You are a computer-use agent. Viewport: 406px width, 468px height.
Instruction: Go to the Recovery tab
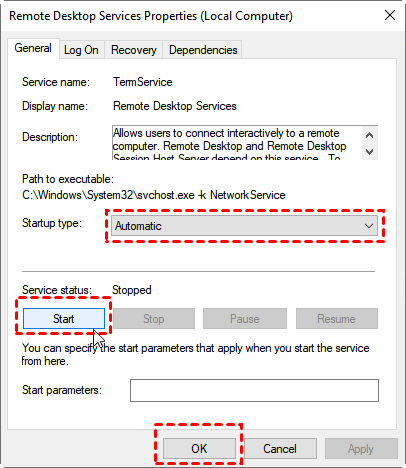tap(134, 50)
